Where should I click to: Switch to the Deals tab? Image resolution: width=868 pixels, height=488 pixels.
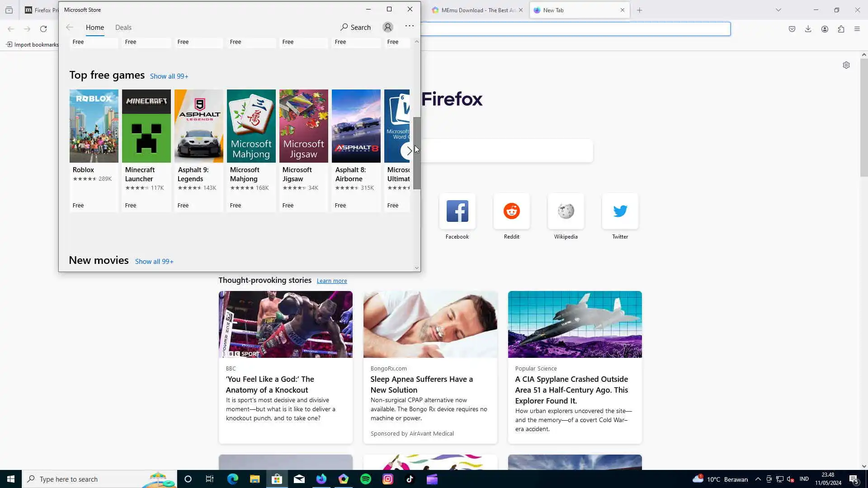click(x=123, y=27)
